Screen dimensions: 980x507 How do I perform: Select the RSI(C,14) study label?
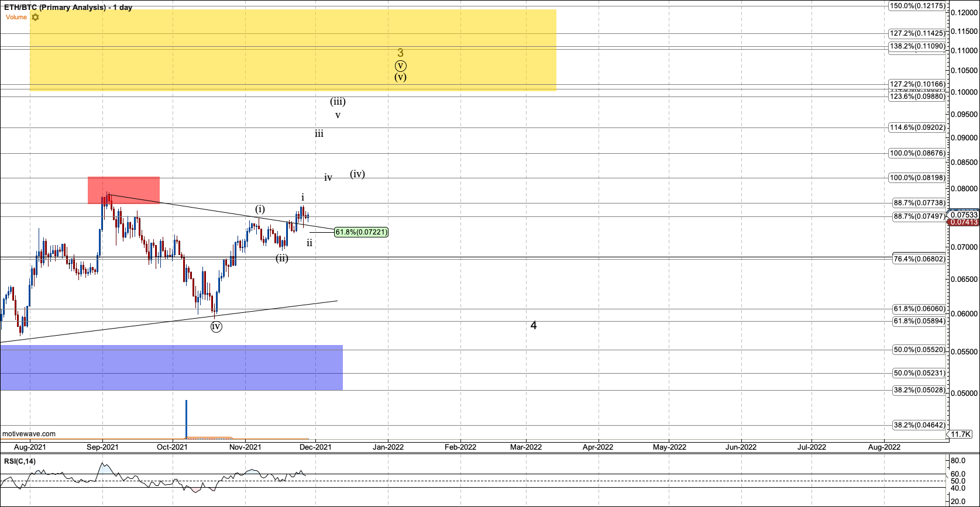20,461
